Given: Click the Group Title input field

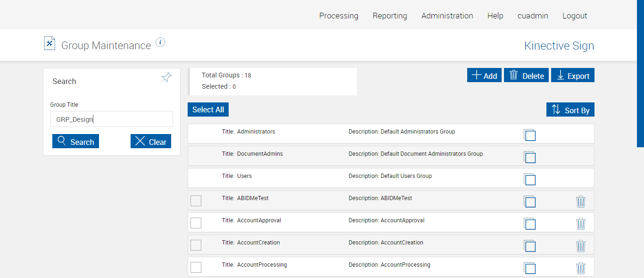Looking at the screenshot, I should (x=112, y=119).
